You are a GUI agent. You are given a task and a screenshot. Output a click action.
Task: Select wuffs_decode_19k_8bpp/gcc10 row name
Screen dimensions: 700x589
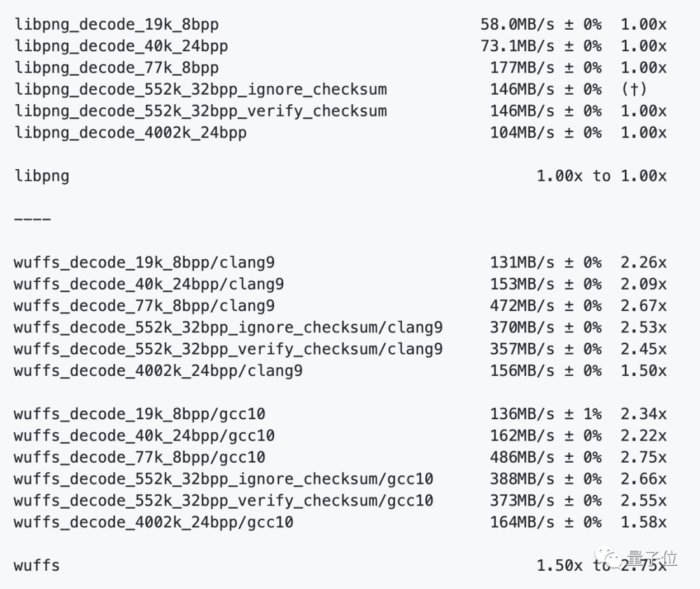tap(140, 414)
